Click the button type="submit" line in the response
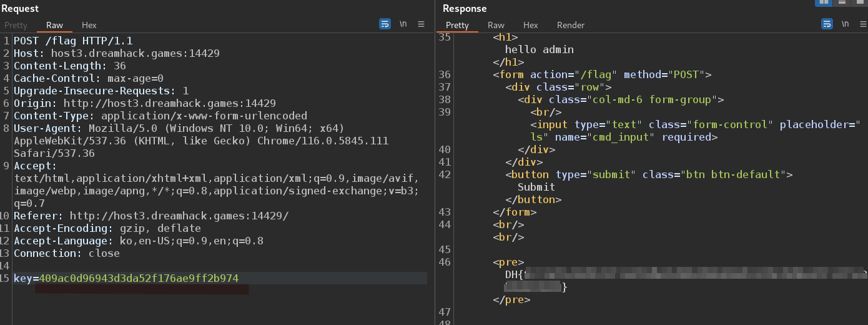Image resolution: width=868 pixels, height=325 pixels. (649, 174)
